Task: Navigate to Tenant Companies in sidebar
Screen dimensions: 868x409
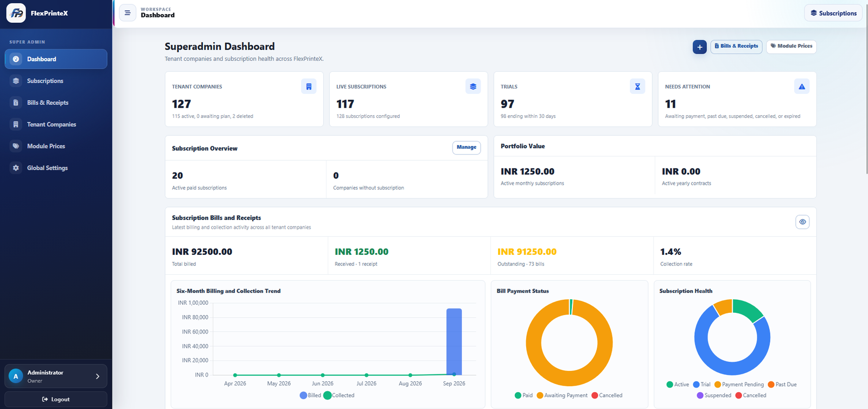Action: 56,124
